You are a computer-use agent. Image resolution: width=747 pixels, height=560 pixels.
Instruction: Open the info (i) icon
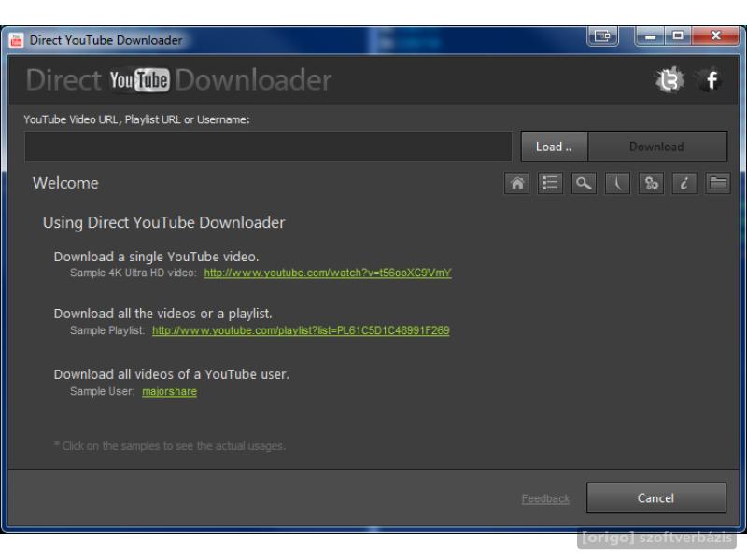pos(684,183)
